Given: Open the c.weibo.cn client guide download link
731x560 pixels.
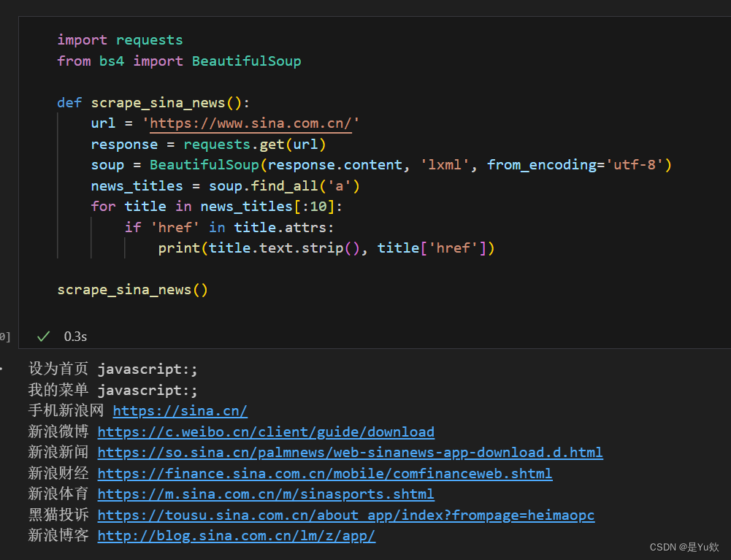Looking at the screenshot, I should [266, 431].
